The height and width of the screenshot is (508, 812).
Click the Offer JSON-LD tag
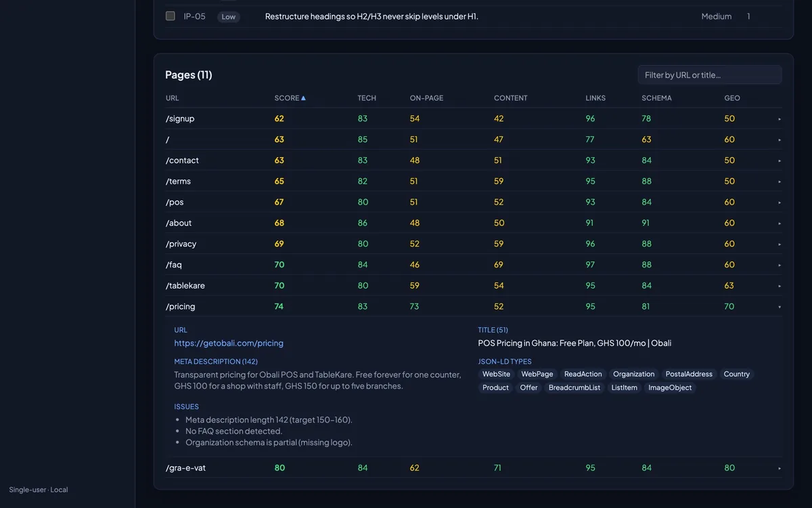pyautogui.click(x=529, y=388)
